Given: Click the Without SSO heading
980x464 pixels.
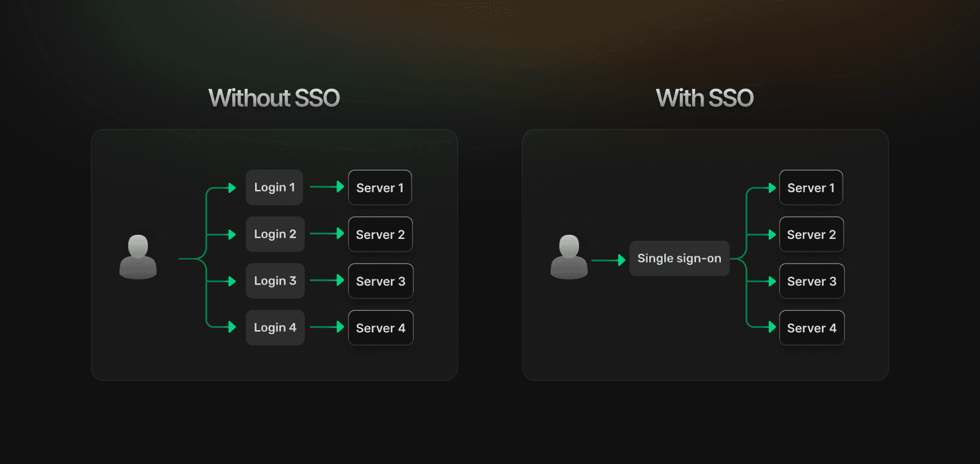Looking at the screenshot, I should (x=274, y=98).
